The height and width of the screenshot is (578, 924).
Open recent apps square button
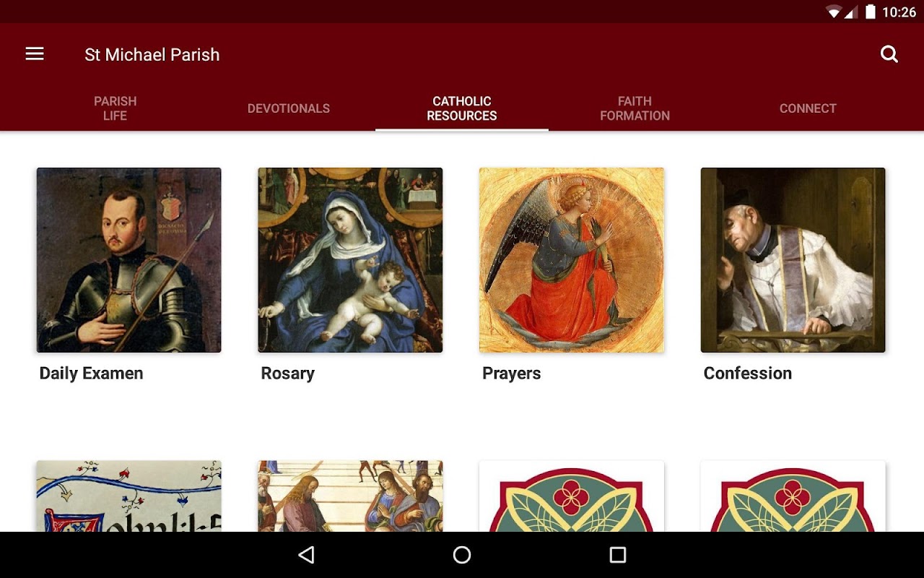pos(618,555)
